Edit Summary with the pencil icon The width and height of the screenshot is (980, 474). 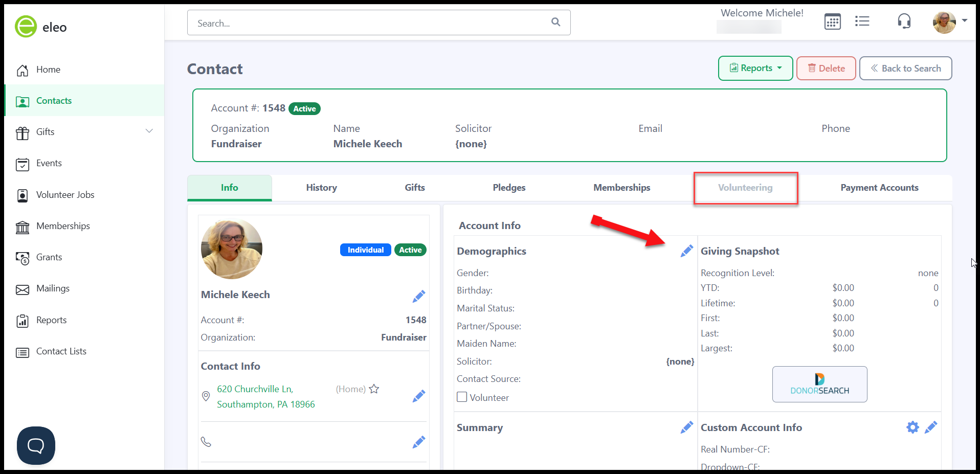tap(687, 427)
